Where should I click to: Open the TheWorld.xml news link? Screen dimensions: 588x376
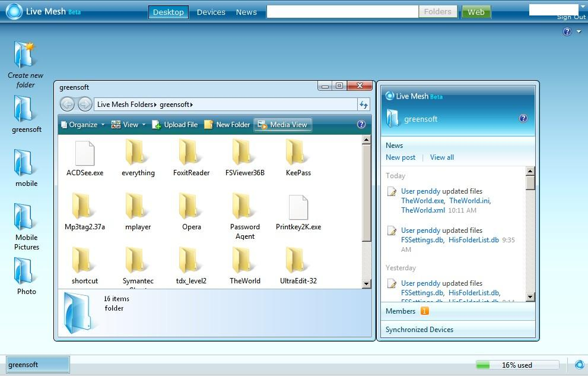coord(423,210)
